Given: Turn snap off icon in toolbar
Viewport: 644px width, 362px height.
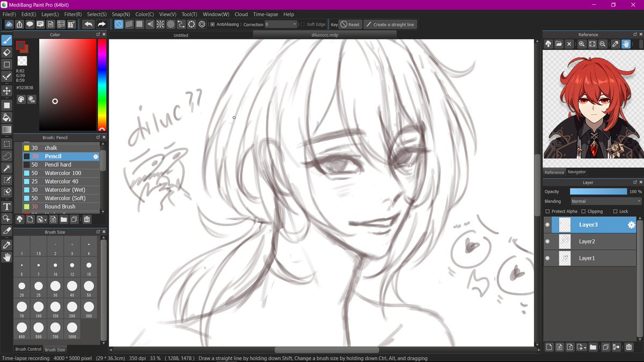Looking at the screenshot, I should tap(119, 24).
